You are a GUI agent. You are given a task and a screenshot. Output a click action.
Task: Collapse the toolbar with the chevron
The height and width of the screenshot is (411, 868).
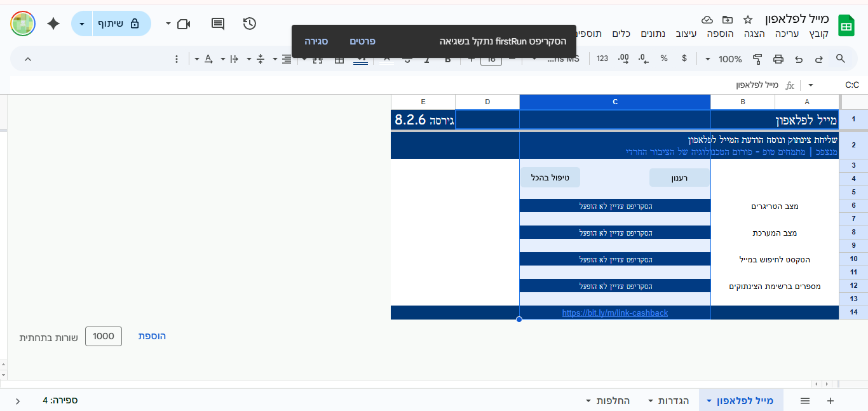pyautogui.click(x=28, y=59)
